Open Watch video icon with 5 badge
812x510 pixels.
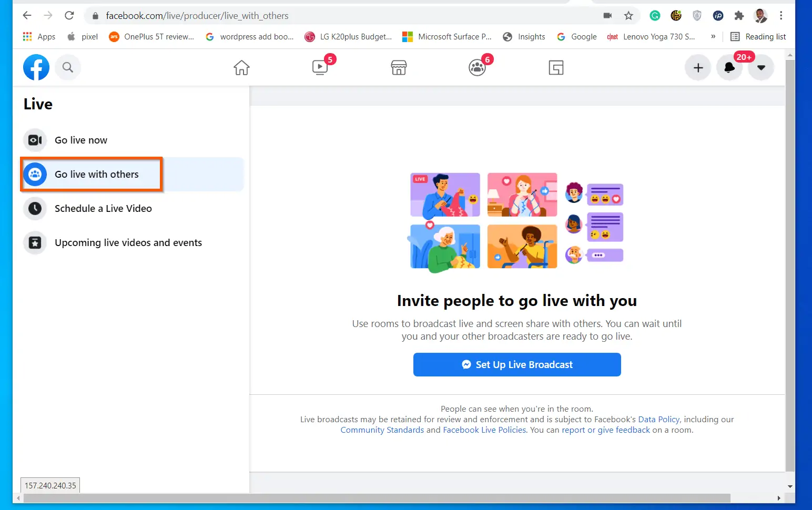point(320,67)
